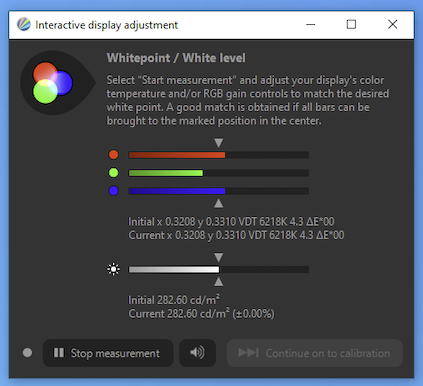Click the gray status dot indicator
The width and height of the screenshot is (423, 386).
click(x=27, y=353)
